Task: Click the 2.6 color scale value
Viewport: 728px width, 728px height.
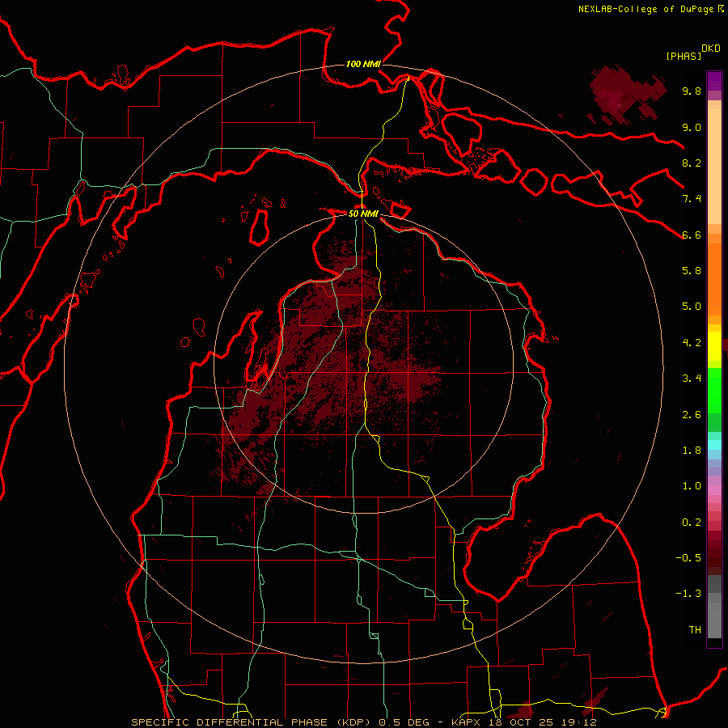Action: click(x=692, y=415)
